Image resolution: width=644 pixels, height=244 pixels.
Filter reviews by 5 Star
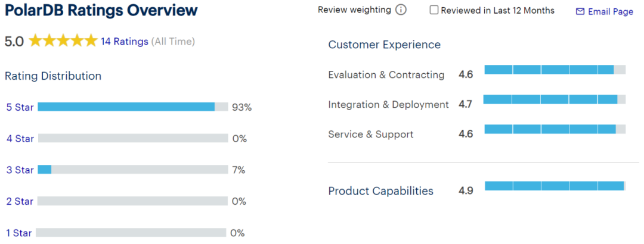click(x=20, y=108)
